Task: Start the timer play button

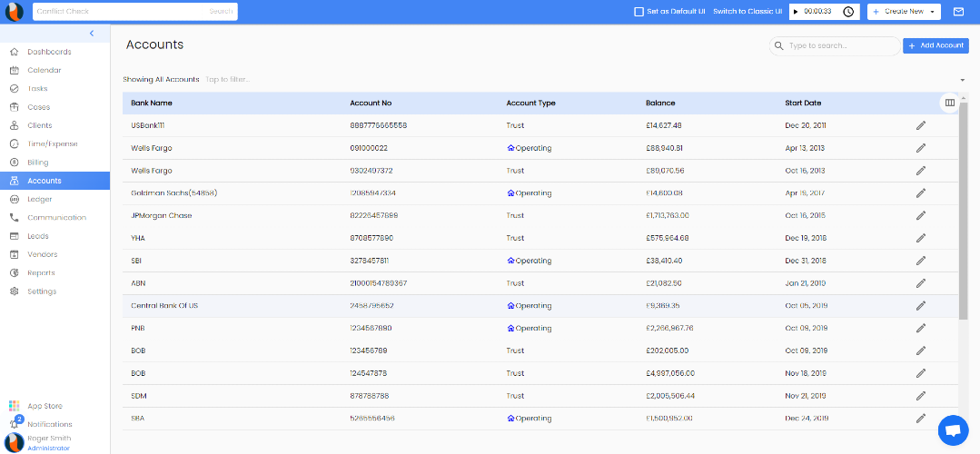Action: 796,12
